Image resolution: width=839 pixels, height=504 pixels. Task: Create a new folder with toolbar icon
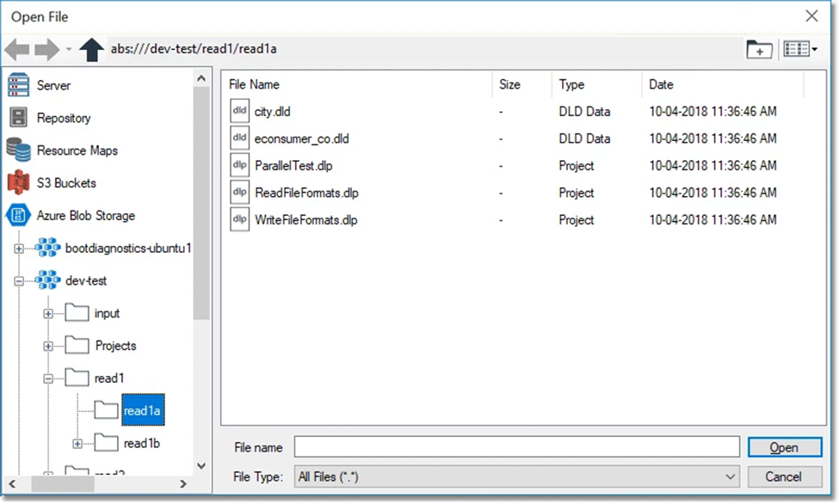tap(758, 50)
